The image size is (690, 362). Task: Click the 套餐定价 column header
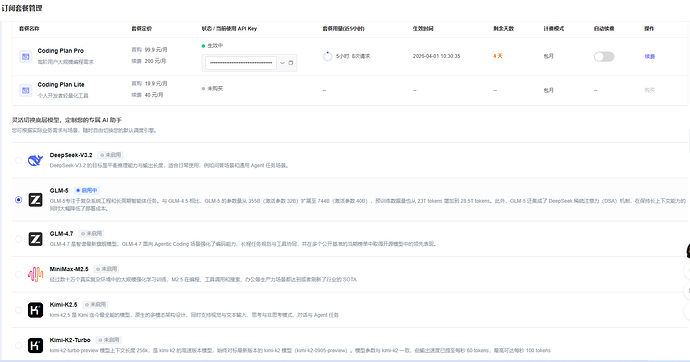(x=142, y=29)
